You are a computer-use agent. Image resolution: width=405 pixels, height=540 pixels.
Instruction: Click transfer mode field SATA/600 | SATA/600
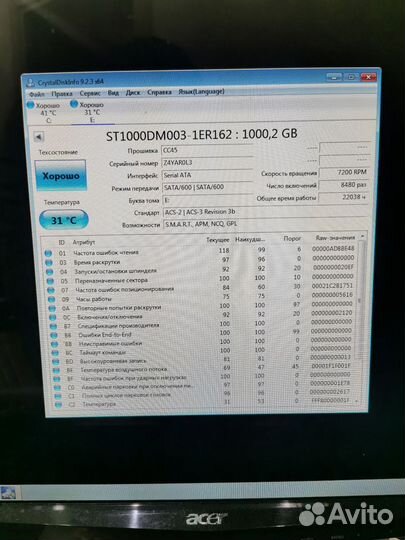click(x=208, y=187)
